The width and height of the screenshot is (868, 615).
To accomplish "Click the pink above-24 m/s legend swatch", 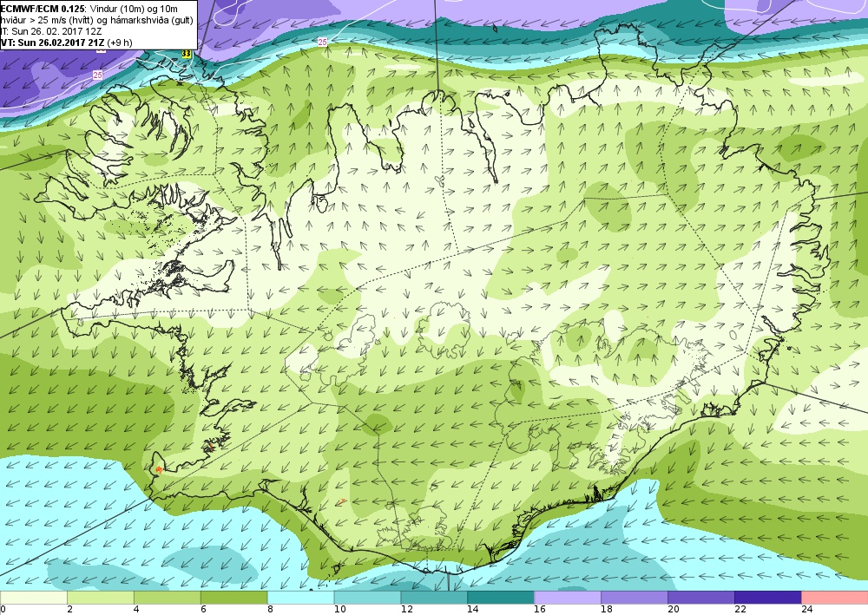I will click(835, 598).
